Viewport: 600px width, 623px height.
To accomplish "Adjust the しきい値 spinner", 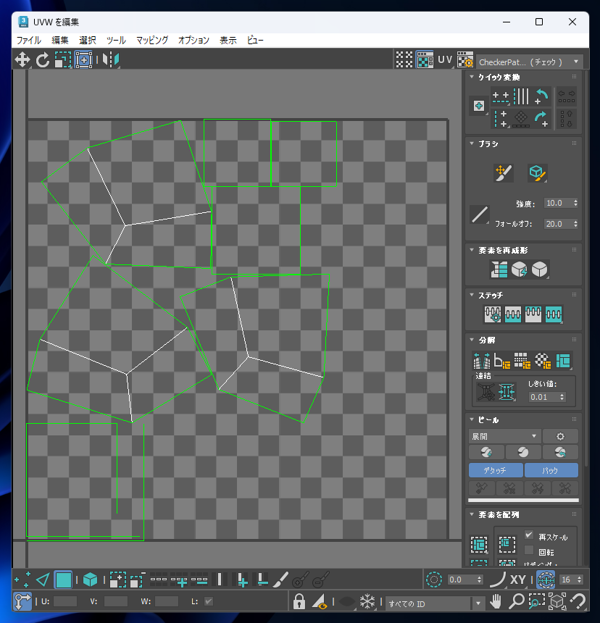I will click(x=561, y=397).
